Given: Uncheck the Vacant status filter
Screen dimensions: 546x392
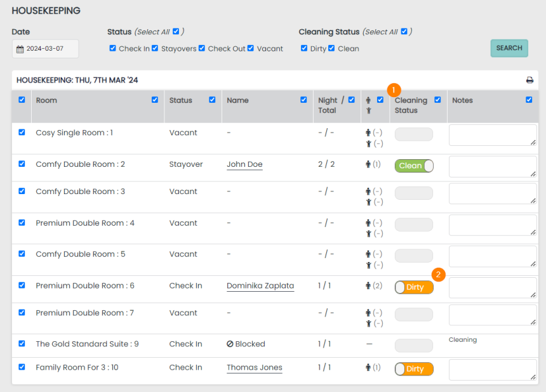Looking at the screenshot, I should (251, 48).
